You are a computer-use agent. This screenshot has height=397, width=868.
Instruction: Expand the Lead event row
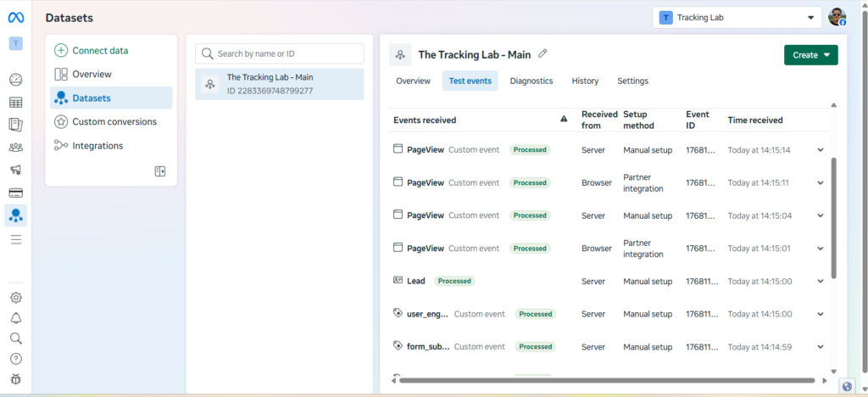pyautogui.click(x=821, y=282)
